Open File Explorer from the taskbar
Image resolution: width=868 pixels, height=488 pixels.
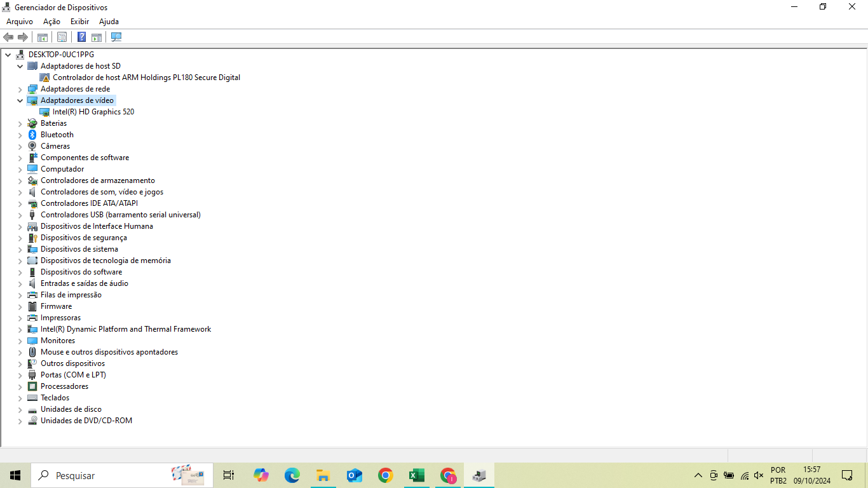[323, 475]
